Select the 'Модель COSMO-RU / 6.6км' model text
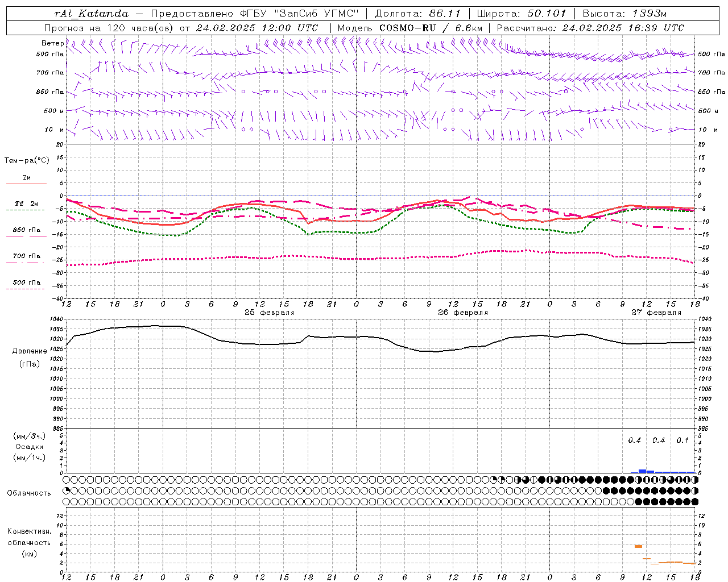This screenshot has width=728, height=582. click(410, 28)
